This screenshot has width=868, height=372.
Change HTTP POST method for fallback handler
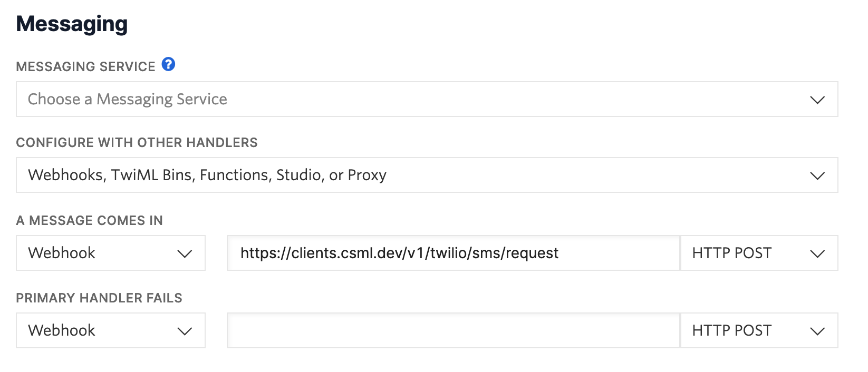[759, 330]
